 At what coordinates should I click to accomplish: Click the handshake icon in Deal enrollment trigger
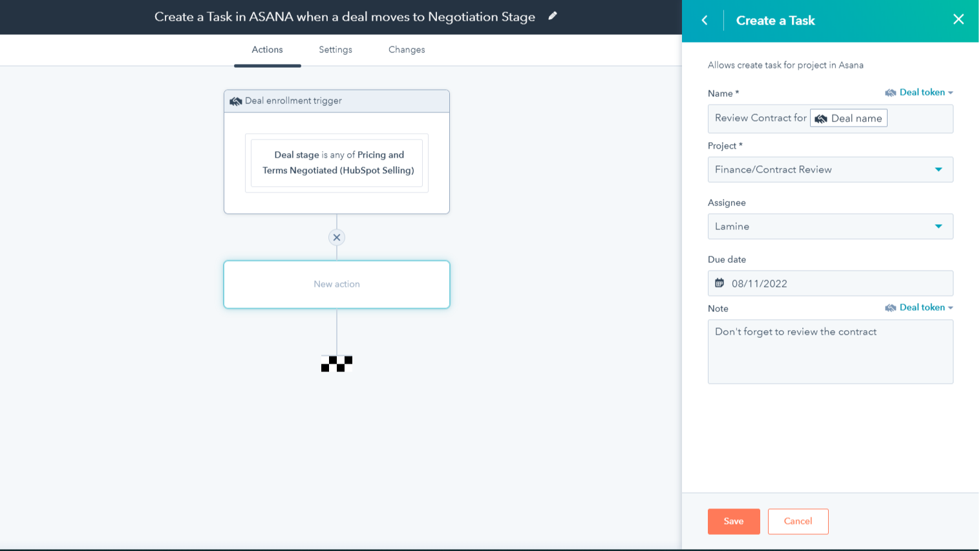(x=235, y=101)
